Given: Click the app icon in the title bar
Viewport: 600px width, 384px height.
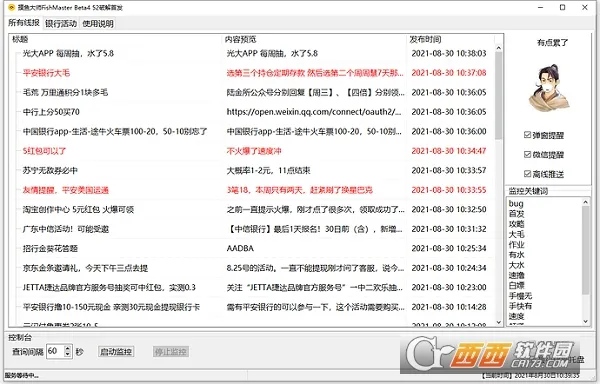Looking at the screenshot, I should pos(11,7).
